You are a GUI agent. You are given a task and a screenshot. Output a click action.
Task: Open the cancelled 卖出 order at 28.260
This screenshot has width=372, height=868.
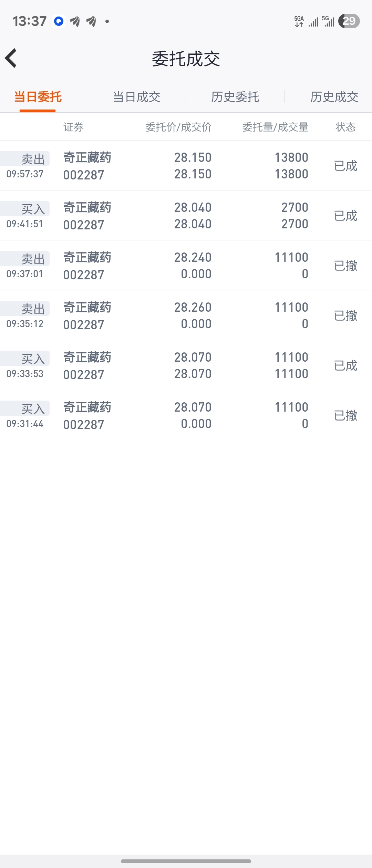tap(186, 316)
